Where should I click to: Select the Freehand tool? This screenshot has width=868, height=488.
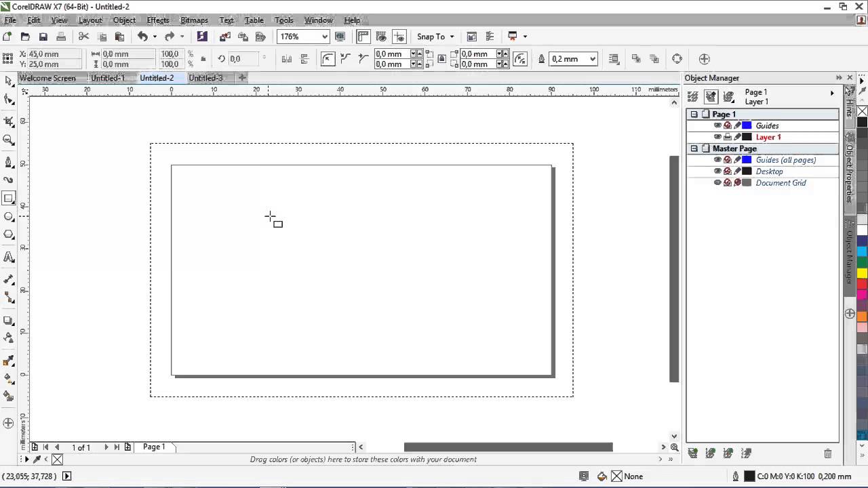tap(8, 162)
